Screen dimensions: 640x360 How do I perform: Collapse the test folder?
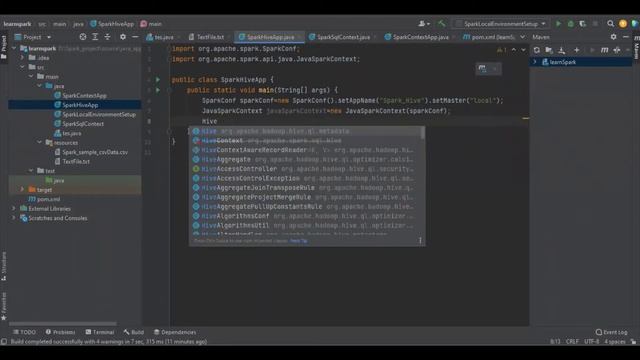pyautogui.click(x=31, y=171)
